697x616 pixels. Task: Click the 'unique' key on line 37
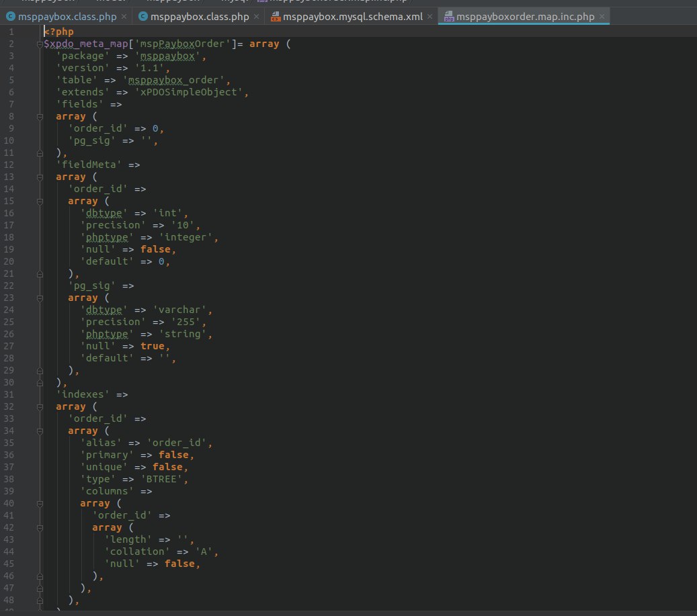(104, 468)
